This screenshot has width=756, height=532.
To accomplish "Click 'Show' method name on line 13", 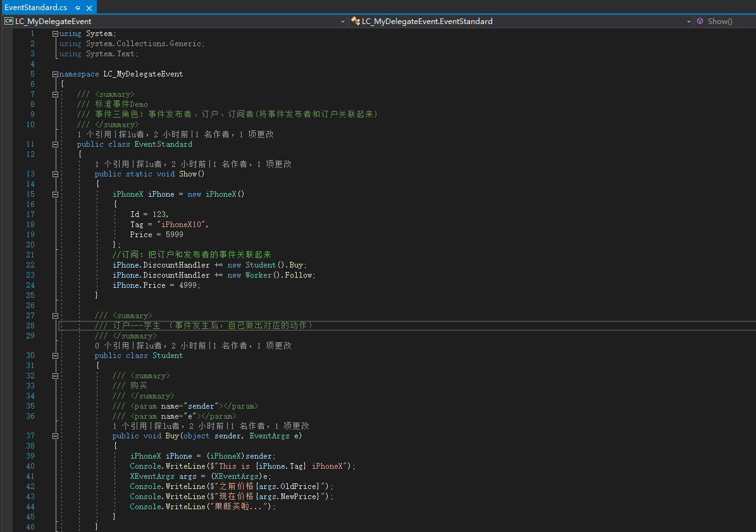I will pyautogui.click(x=188, y=174).
